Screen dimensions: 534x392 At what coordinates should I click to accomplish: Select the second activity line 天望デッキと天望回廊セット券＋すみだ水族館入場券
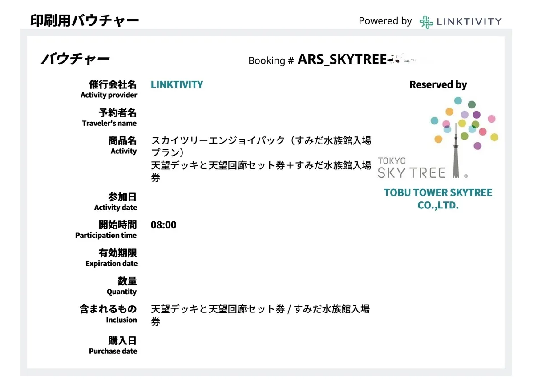[261, 172]
